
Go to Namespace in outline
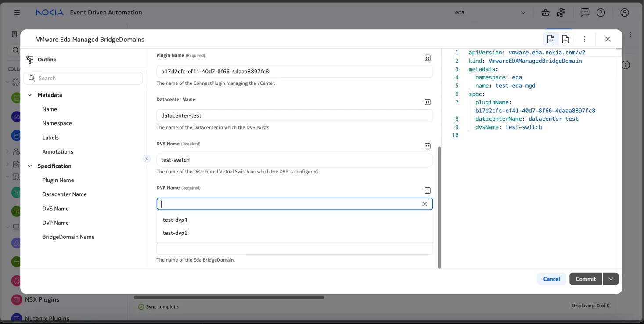point(57,123)
